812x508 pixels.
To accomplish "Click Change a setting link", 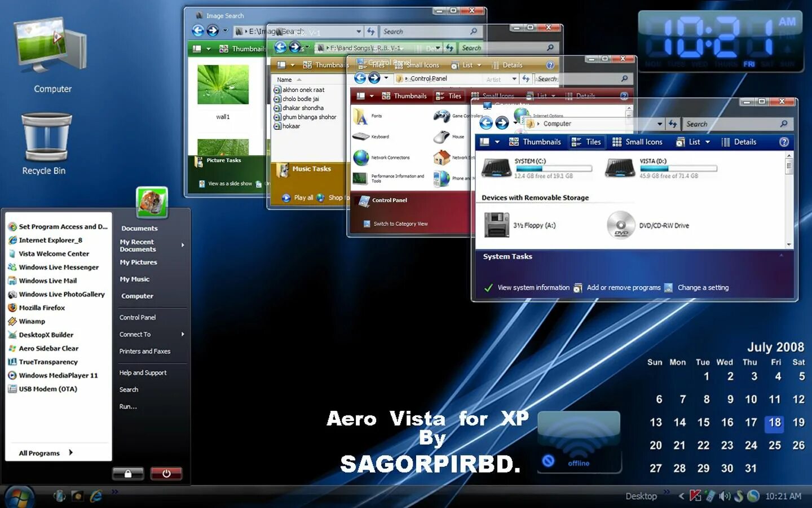I will 703,287.
